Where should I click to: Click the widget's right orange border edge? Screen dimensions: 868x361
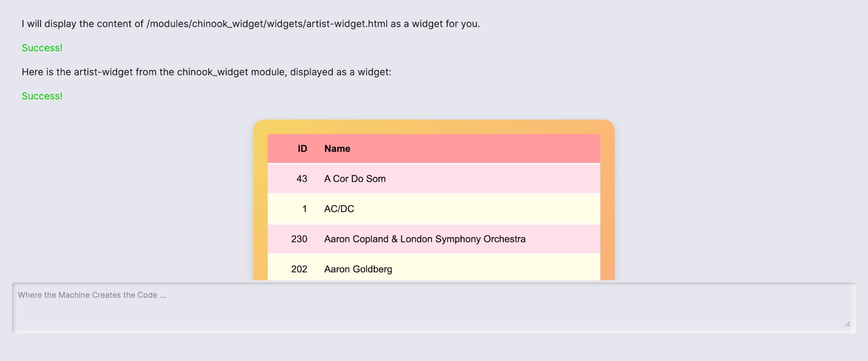pyautogui.click(x=608, y=207)
